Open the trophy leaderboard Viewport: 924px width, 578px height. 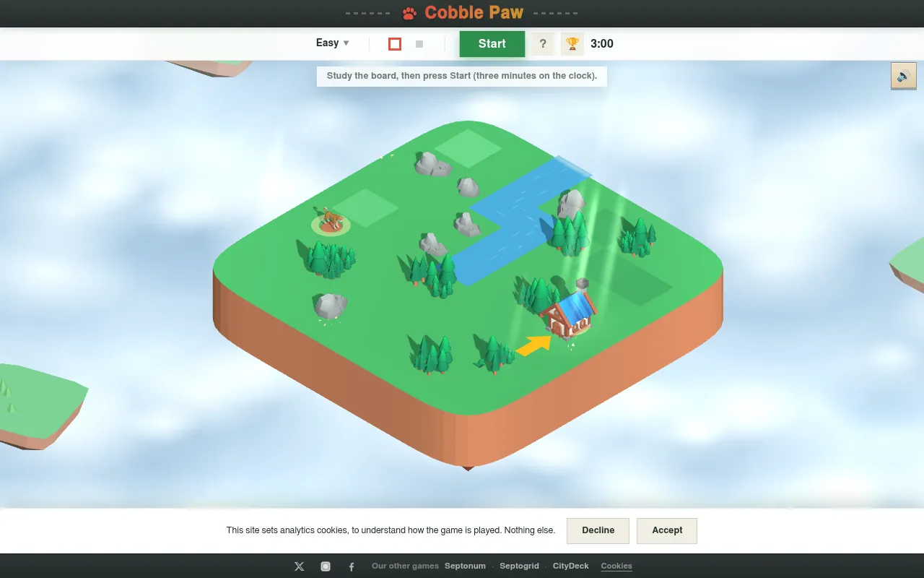pyautogui.click(x=572, y=44)
